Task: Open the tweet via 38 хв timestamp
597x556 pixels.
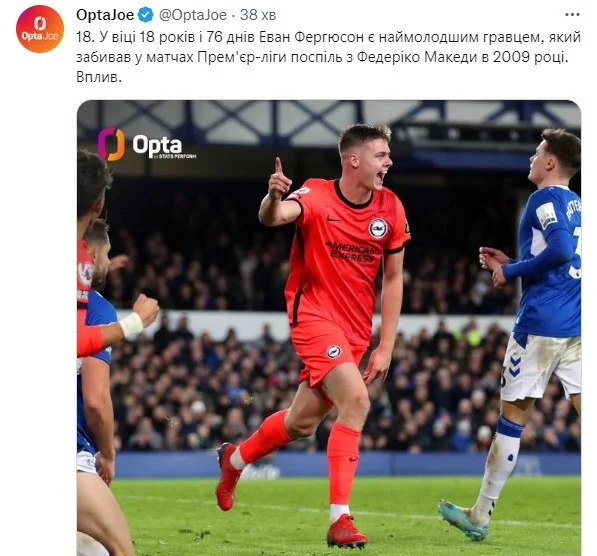Action: pyautogui.click(x=258, y=15)
